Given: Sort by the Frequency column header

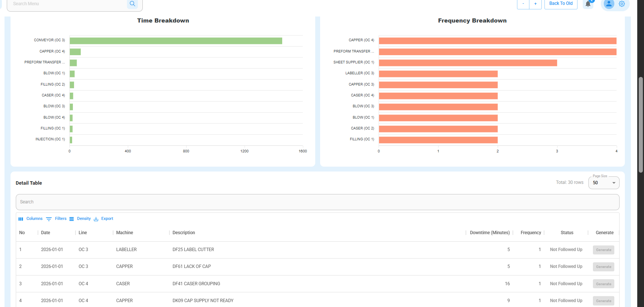Looking at the screenshot, I should click(531, 233).
